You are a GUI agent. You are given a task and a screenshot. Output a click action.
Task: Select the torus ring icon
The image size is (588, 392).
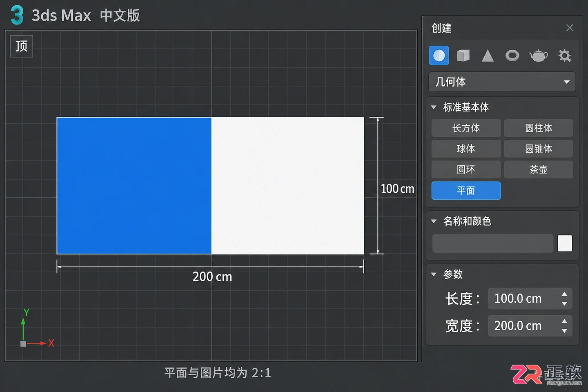(512, 56)
